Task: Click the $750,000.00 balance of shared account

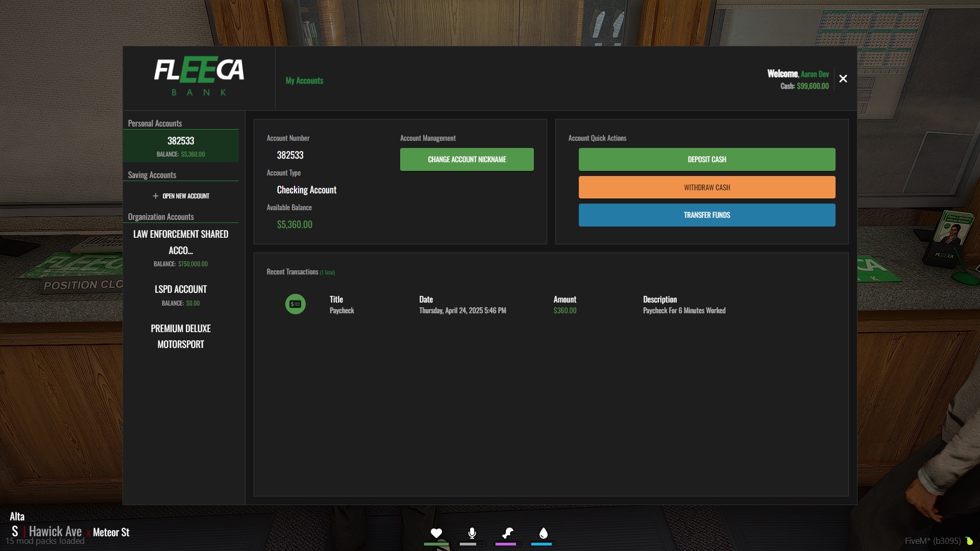Action: point(193,264)
